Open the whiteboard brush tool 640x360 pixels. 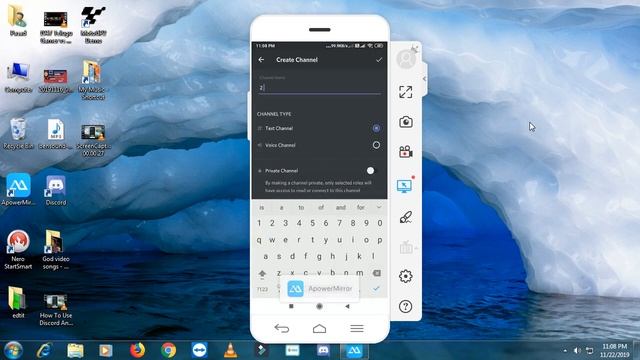405,217
